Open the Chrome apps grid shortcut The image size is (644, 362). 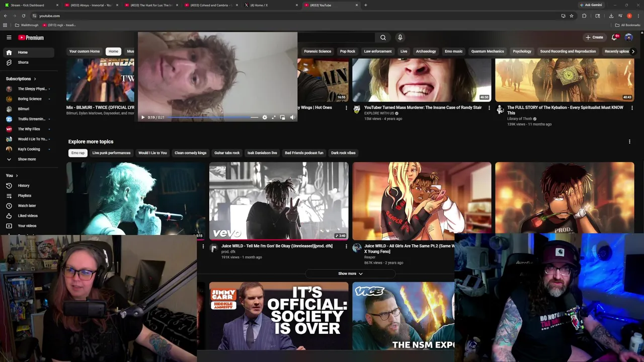(5, 25)
